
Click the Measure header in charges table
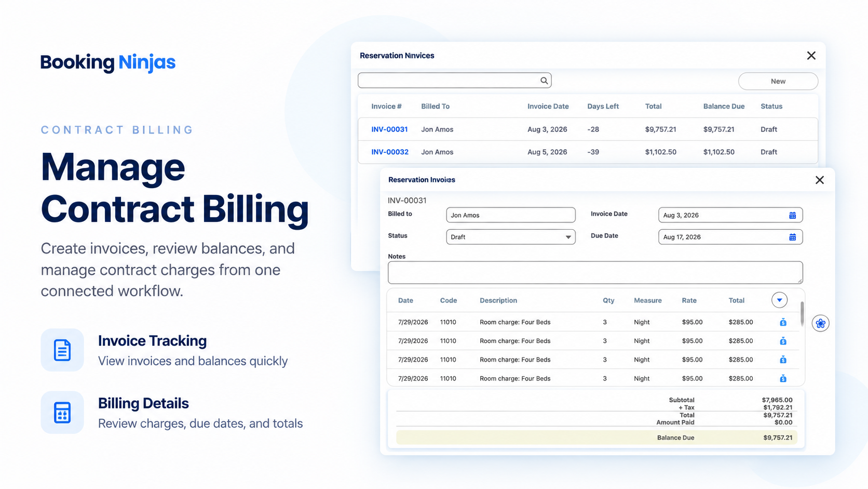coord(647,300)
